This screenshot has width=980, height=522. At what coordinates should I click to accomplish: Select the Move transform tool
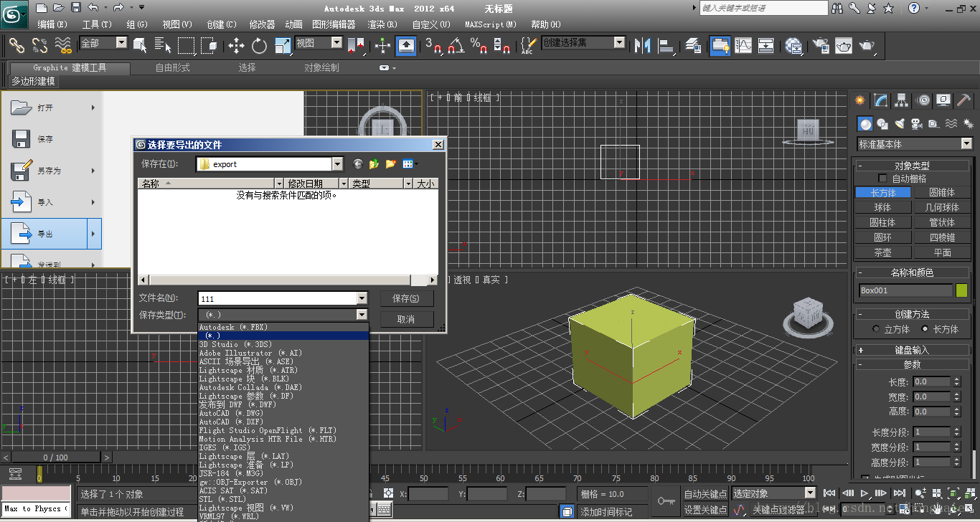(x=236, y=46)
